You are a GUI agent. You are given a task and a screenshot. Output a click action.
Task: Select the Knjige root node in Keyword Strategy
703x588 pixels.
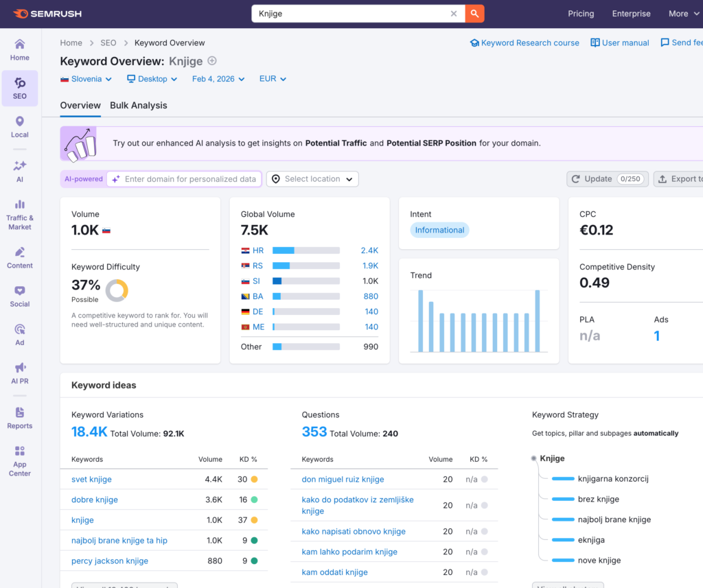[x=552, y=458]
